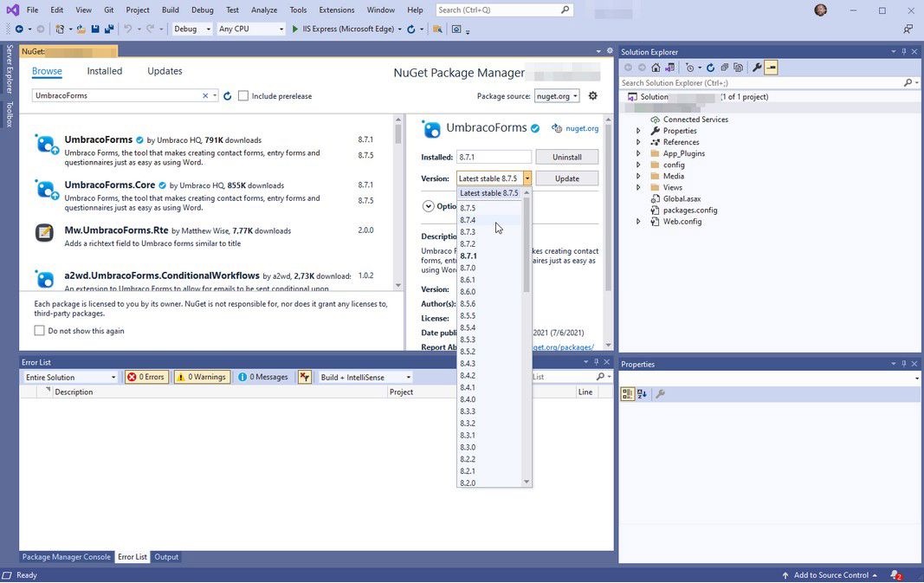This screenshot has height=583, width=924.
Task: Open Properties window via Solution Explorer wrench icon
Action: [758, 68]
